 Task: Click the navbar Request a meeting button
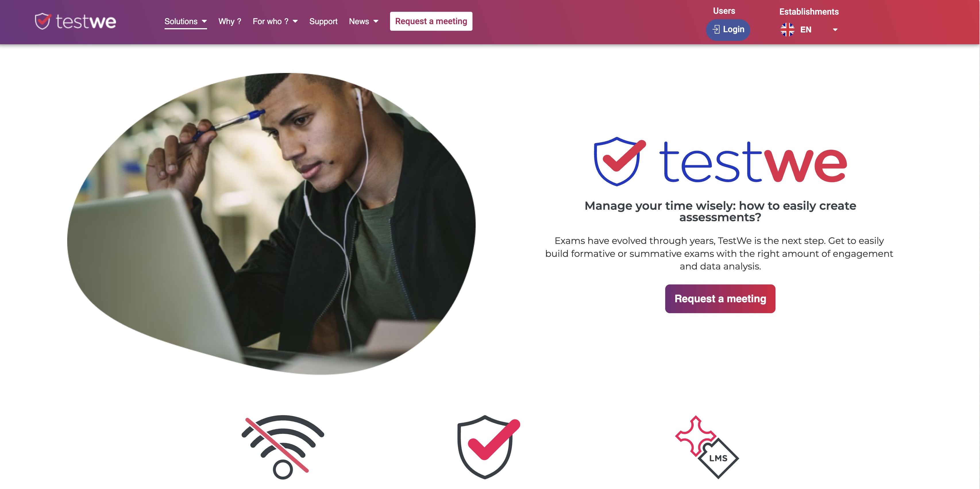point(431,21)
